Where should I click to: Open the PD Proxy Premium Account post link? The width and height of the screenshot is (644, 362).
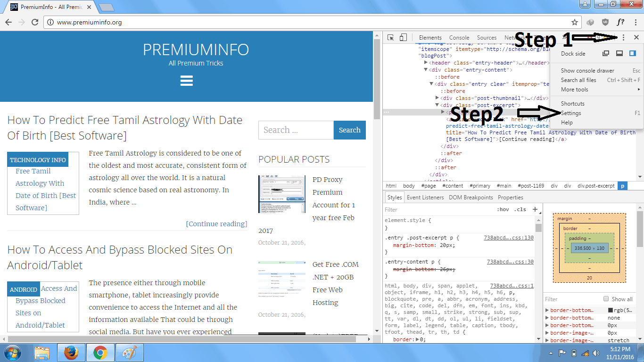(x=334, y=198)
